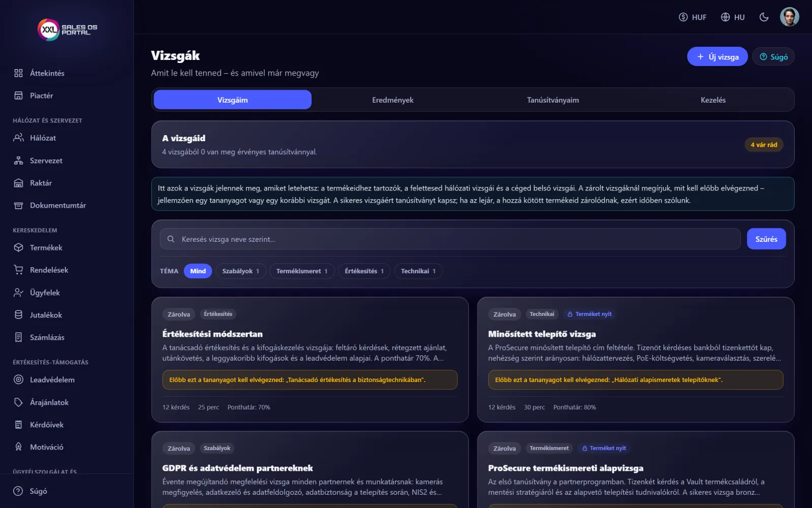Click the sidebar Súgó help icon
Image resolution: width=812 pixels, height=508 pixels.
point(18,491)
